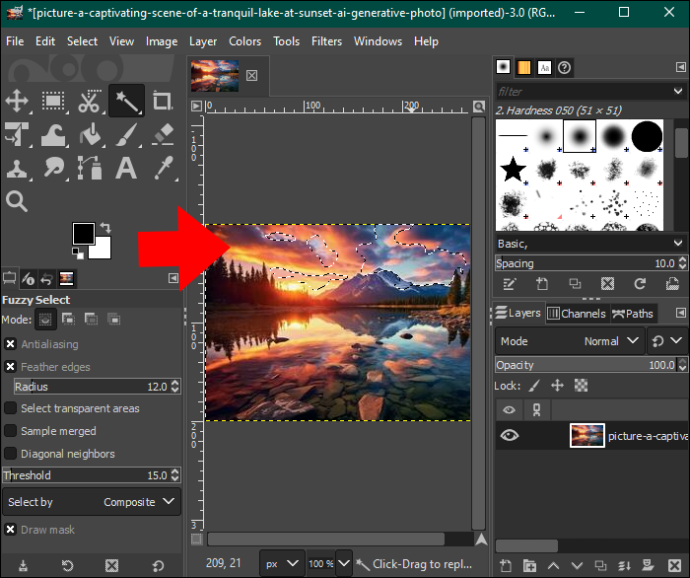This screenshot has height=578, width=690.
Task: Open the Select by Composite dropdown
Action: point(92,502)
